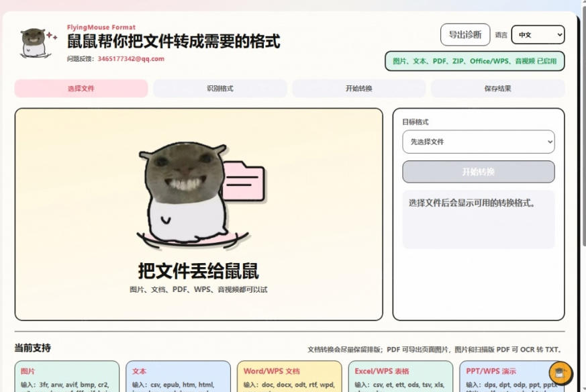Open the 目标格式 dropdown showing 先选择文件
The image size is (586, 392).
pyautogui.click(x=479, y=142)
